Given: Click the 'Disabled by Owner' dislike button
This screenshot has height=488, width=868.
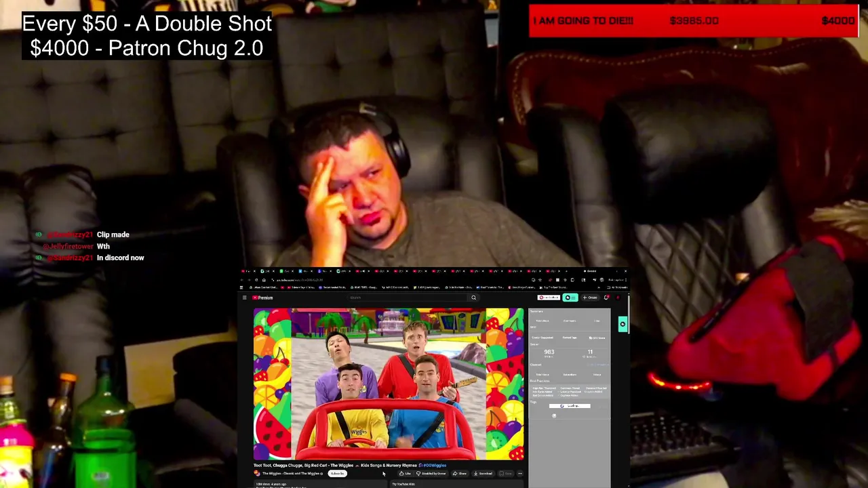Looking at the screenshot, I should [x=431, y=474].
